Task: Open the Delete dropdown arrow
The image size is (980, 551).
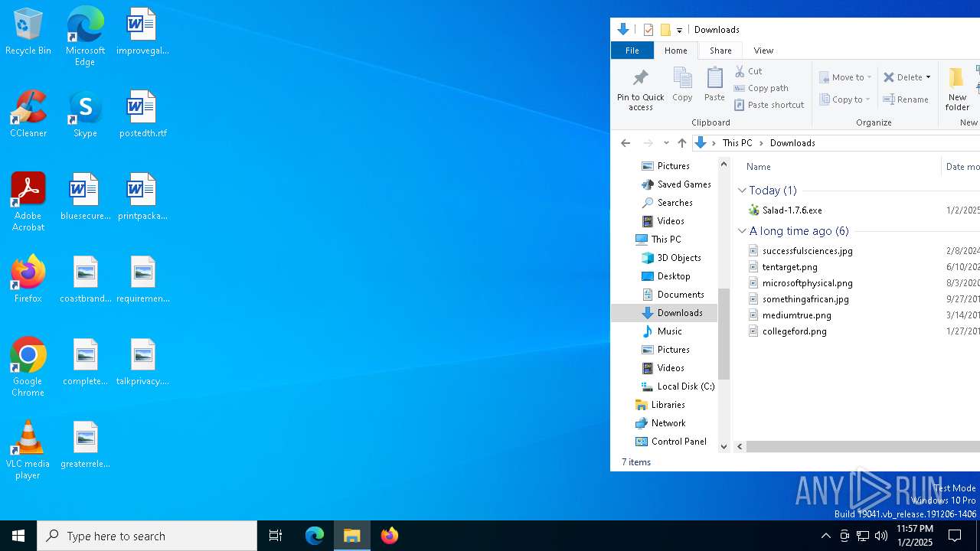Action: click(928, 77)
